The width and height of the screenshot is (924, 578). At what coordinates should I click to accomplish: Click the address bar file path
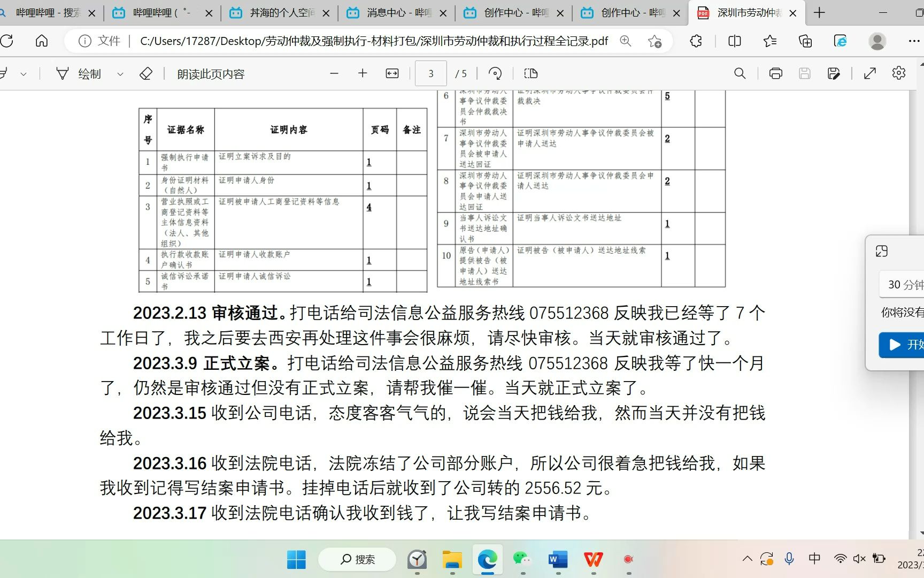[374, 41]
